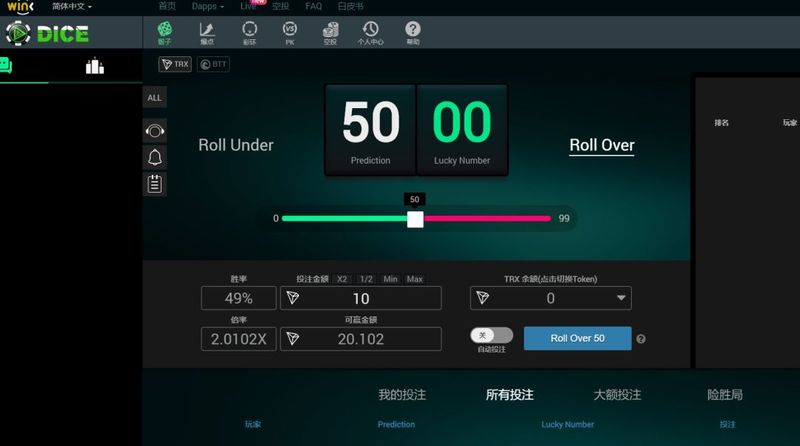The width and height of the screenshot is (800, 446).
Task: Click the Prediction number display 50
Action: pyautogui.click(x=370, y=130)
